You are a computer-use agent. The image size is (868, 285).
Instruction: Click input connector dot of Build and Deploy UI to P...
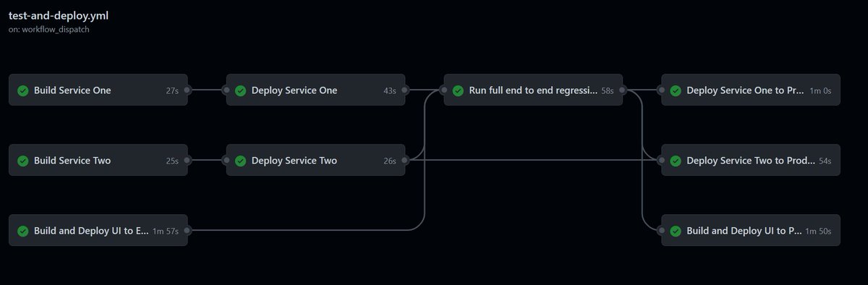[662, 231]
